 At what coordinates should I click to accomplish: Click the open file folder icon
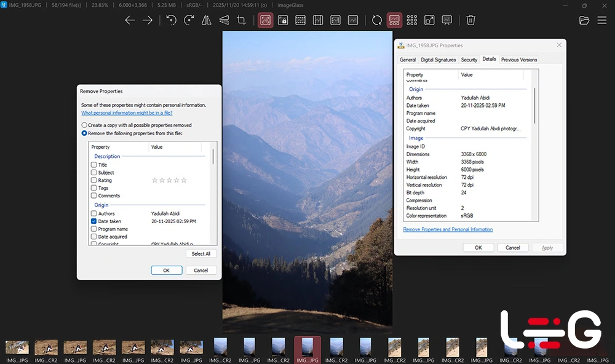tap(584, 20)
